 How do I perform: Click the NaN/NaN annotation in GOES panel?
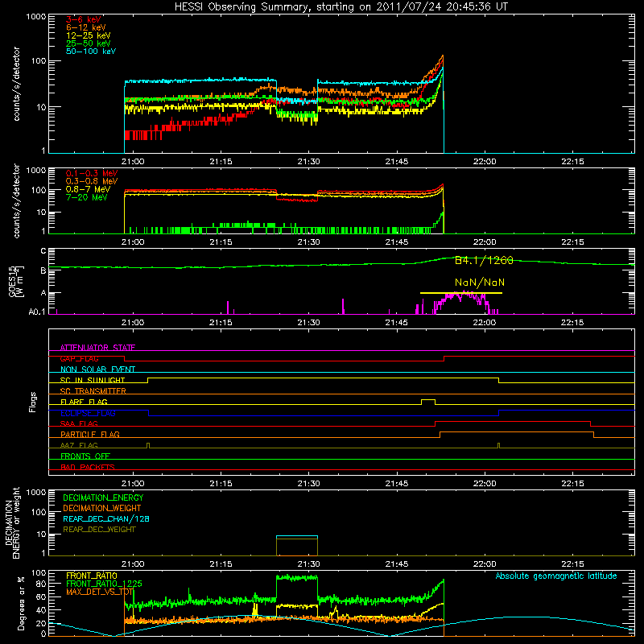click(480, 283)
